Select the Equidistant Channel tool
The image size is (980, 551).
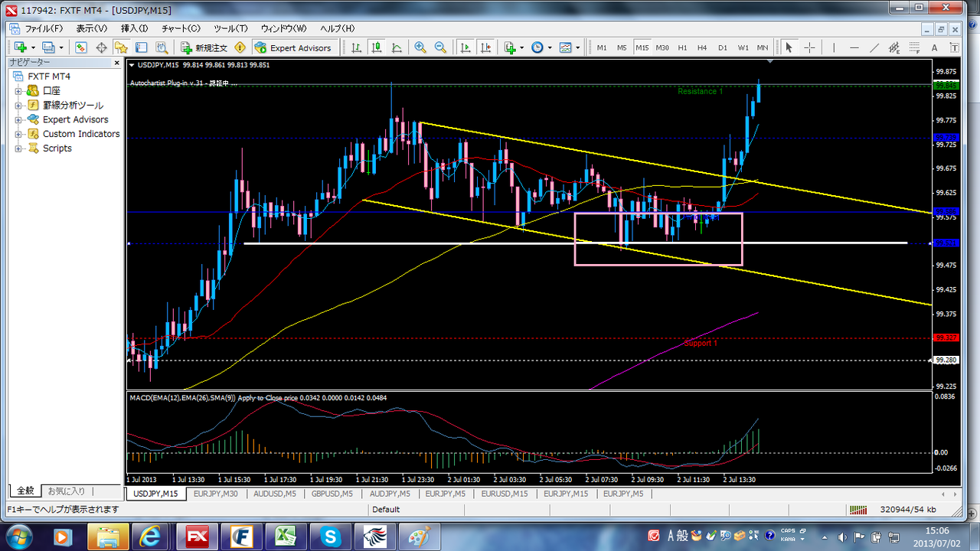coord(895,47)
